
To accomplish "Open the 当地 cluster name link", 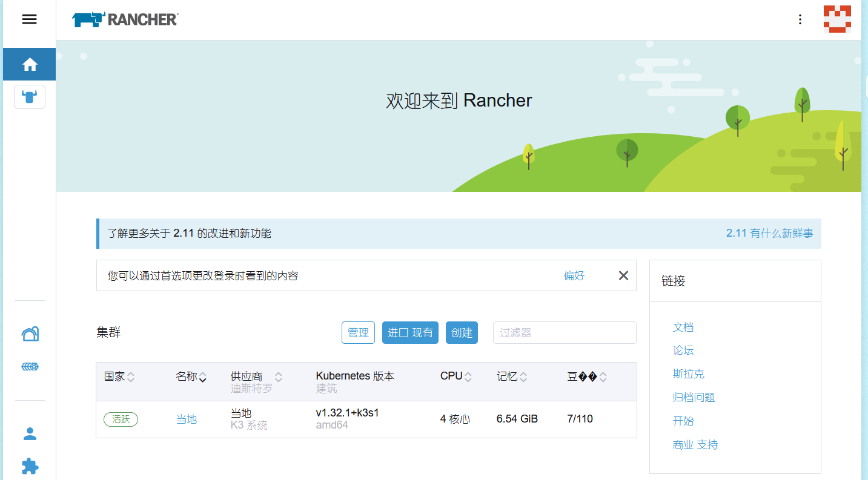I will tap(187, 419).
